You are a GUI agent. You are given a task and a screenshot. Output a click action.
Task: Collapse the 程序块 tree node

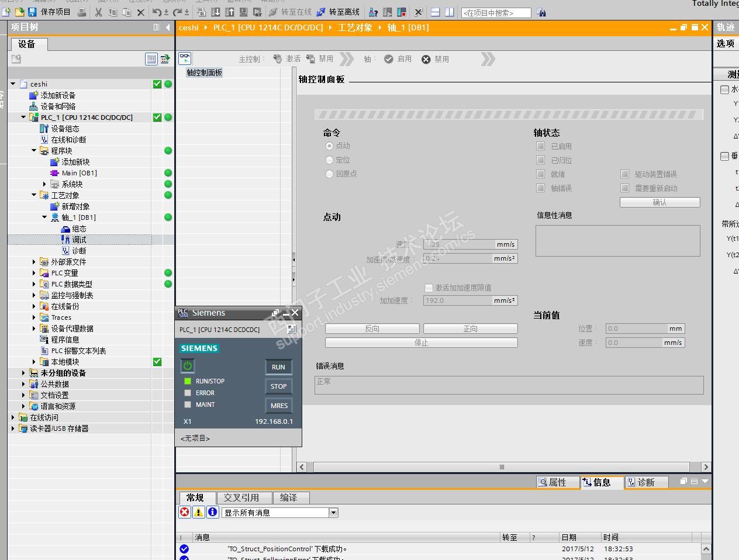tap(34, 150)
